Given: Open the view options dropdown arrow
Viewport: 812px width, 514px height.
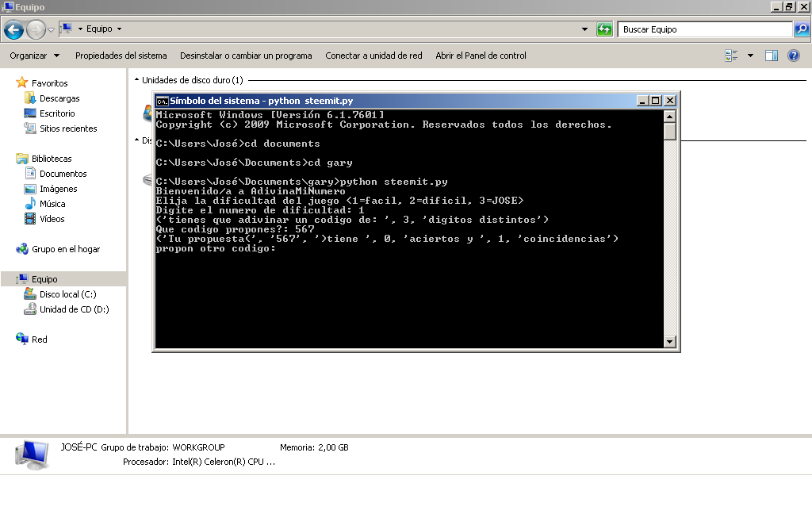Looking at the screenshot, I should pos(750,56).
